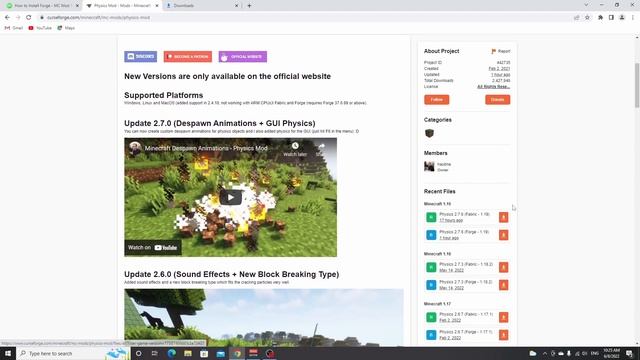This screenshot has width=640, height=360.
Task: Open the blue beta icon for Forge 1.19
Action: tap(431, 235)
